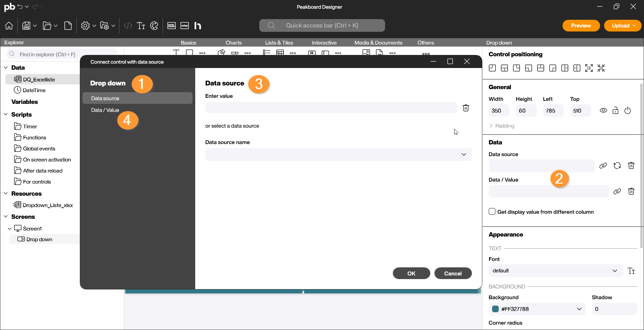This screenshot has height=330, width=644.
Task: Click the orange Preview button
Action: click(581, 26)
